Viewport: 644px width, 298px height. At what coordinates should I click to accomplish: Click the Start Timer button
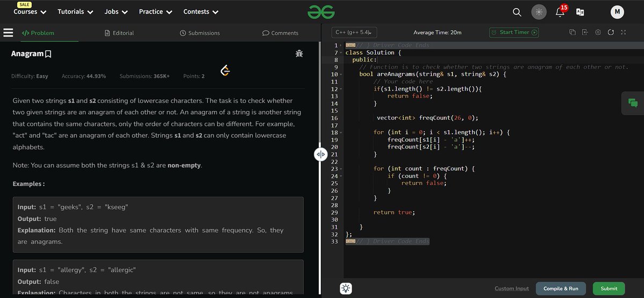(x=514, y=32)
